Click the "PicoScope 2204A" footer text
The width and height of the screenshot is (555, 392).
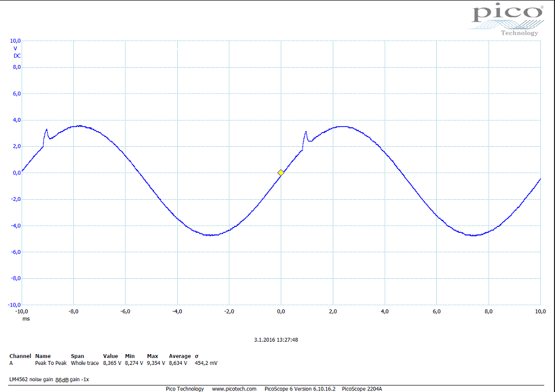(x=362, y=389)
